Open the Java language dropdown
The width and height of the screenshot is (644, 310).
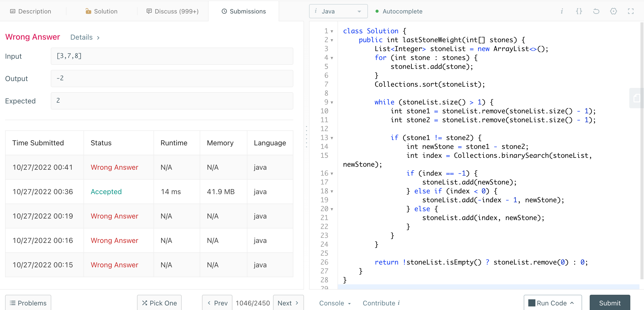pyautogui.click(x=338, y=11)
